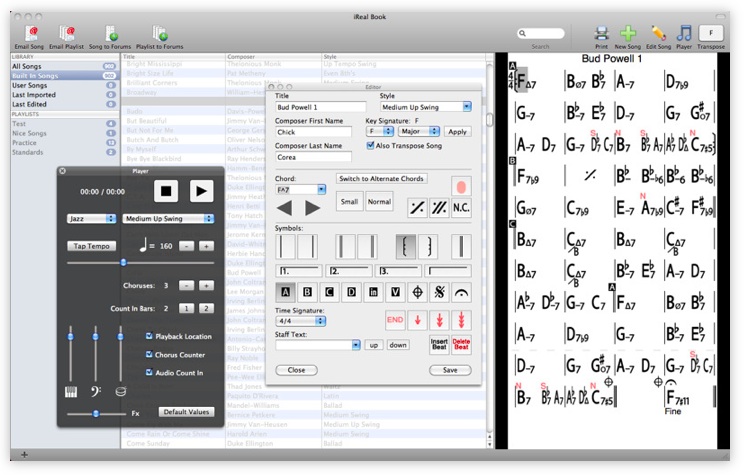
Task: Insert first ending bracket symbol
Action: 299,271
